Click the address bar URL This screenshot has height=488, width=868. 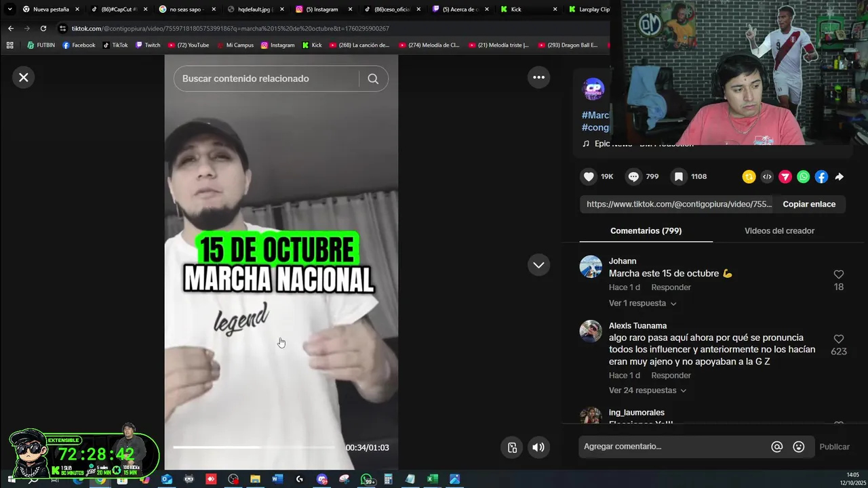click(231, 28)
